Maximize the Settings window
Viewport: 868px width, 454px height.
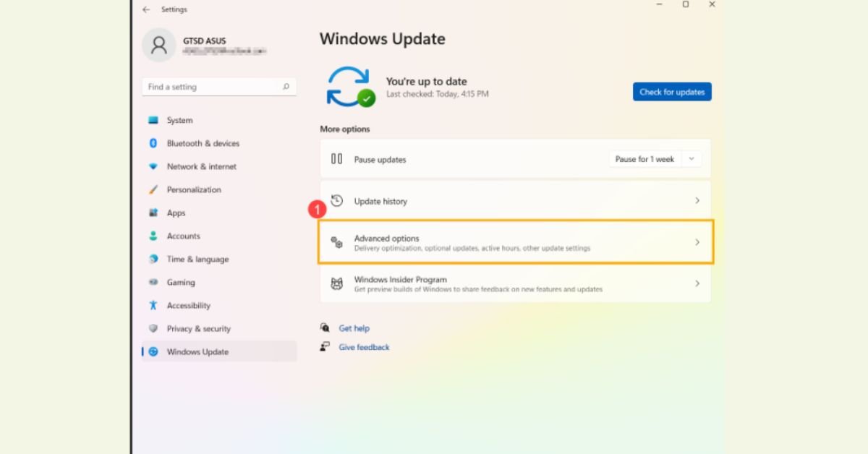tap(686, 4)
